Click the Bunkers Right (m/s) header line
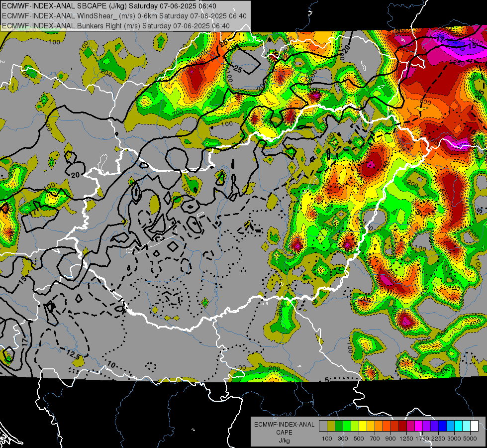487x448 pixels. [115, 26]
